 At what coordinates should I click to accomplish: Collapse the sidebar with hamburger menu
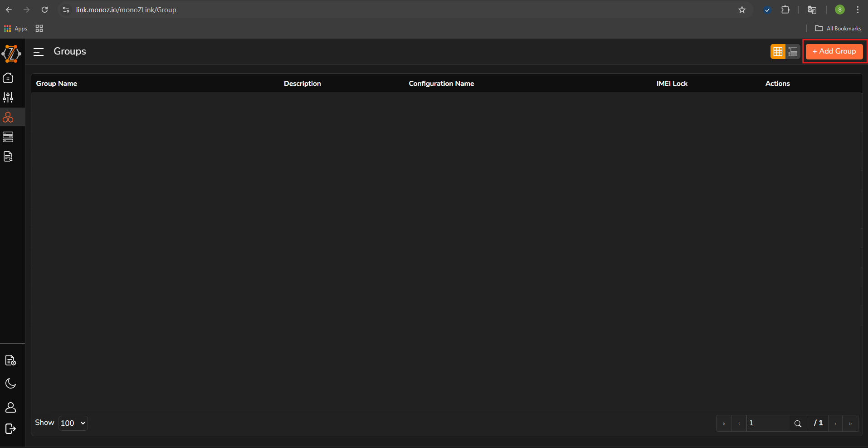pyautogui.click(x=39, y=52)
